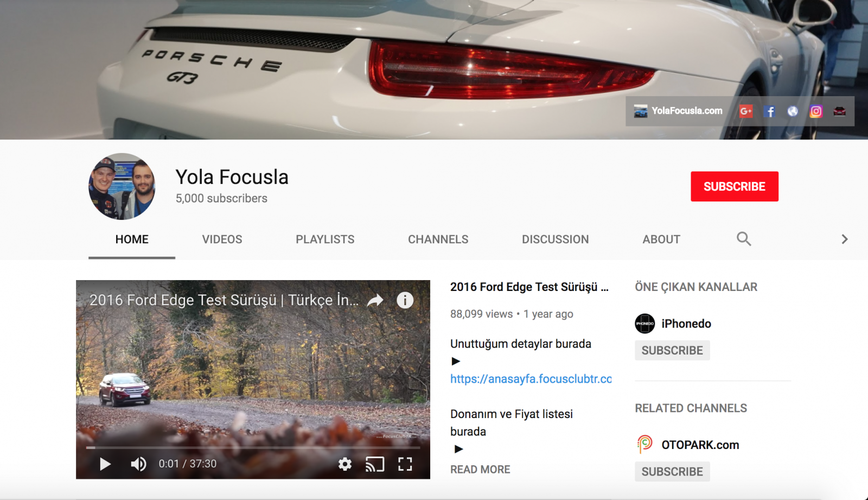Seek using the video progress bar

click(253, 447)
